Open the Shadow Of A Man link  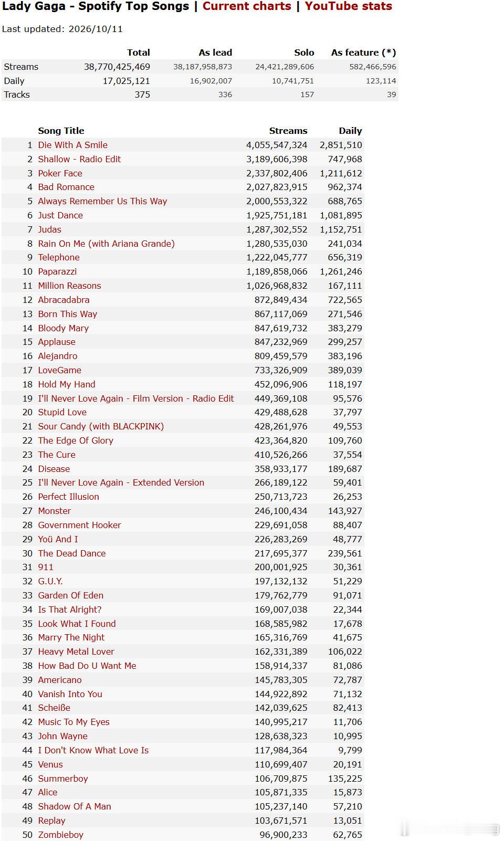point(75,806)
